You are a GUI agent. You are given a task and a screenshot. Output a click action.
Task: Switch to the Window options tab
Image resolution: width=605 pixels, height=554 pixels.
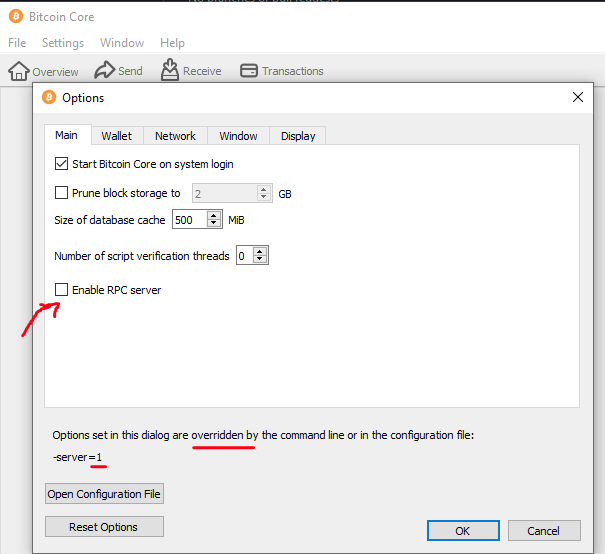pos(238,136)
